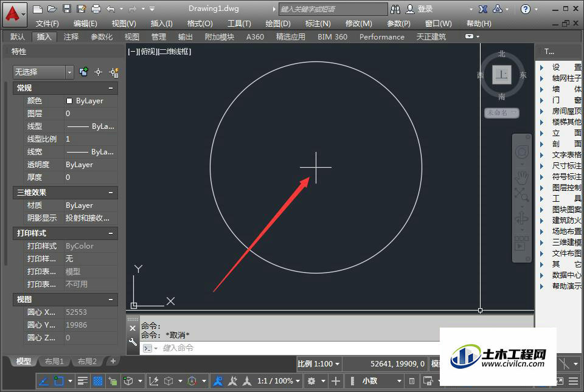Open the 未命名 UCS dropdown
The image size is (584, 392).
tap(502, 112)
